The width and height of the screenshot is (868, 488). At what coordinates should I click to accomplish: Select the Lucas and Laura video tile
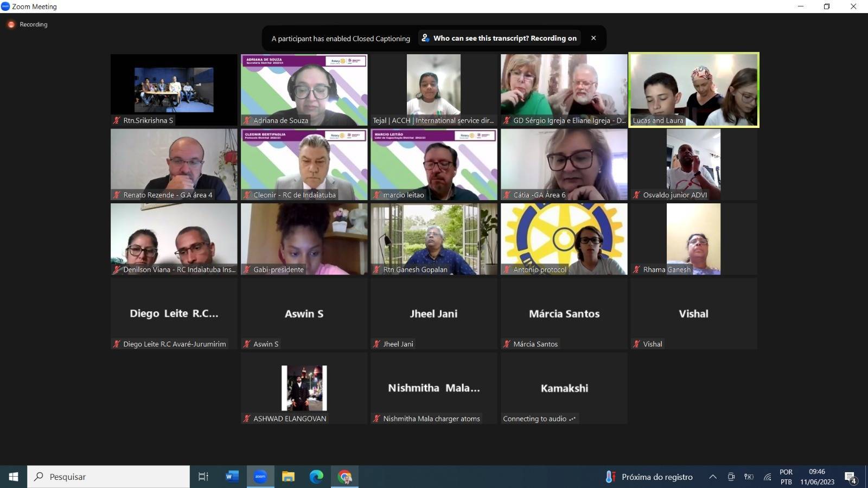tap(693, 90)
